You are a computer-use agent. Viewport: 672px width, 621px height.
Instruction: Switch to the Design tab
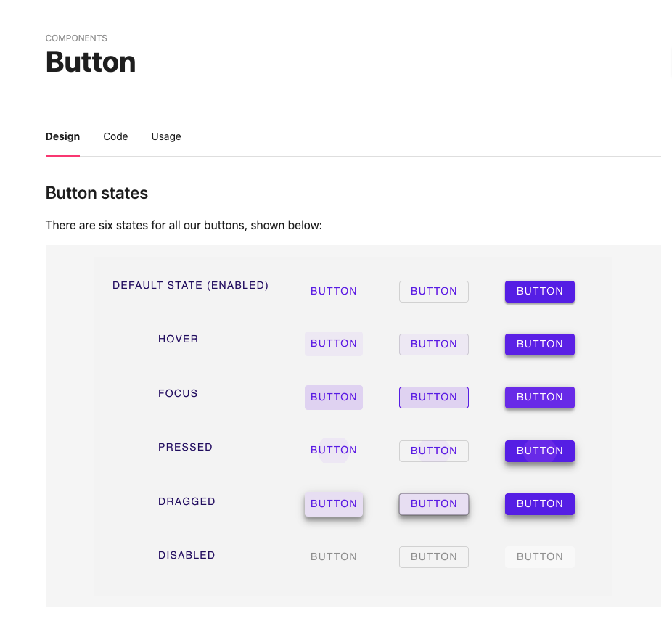[62, 136]
